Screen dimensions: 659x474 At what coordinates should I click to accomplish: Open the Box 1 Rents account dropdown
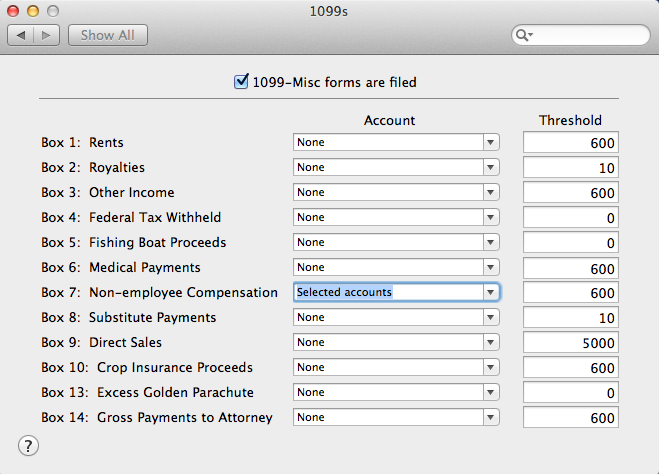click(x=396, y=142)
